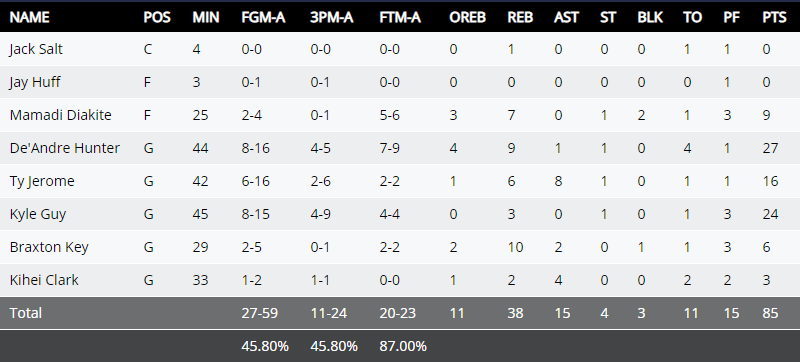Click the AST column header
The width and height of the screenshot is (800, 362).
tap(566, 17)
